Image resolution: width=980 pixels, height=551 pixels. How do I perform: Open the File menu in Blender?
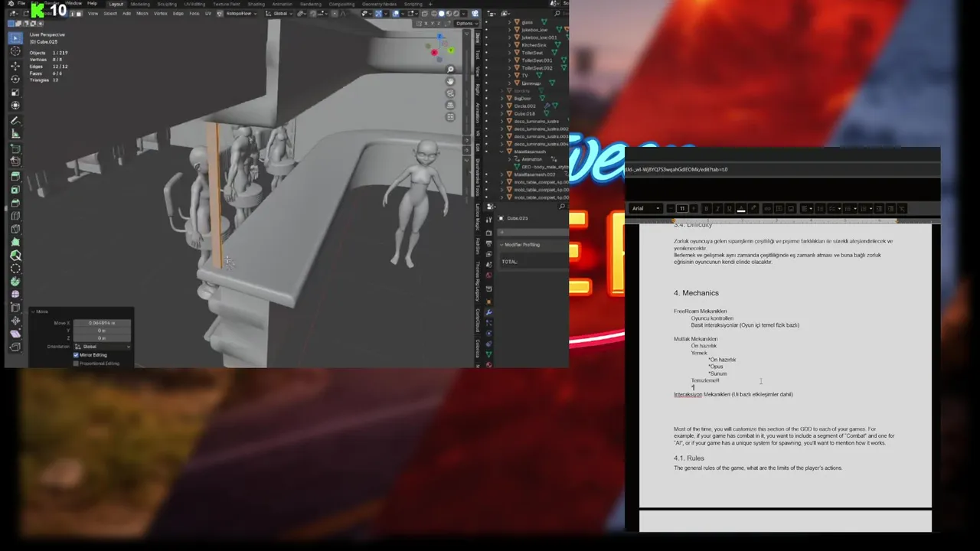[x=21, y=3]
